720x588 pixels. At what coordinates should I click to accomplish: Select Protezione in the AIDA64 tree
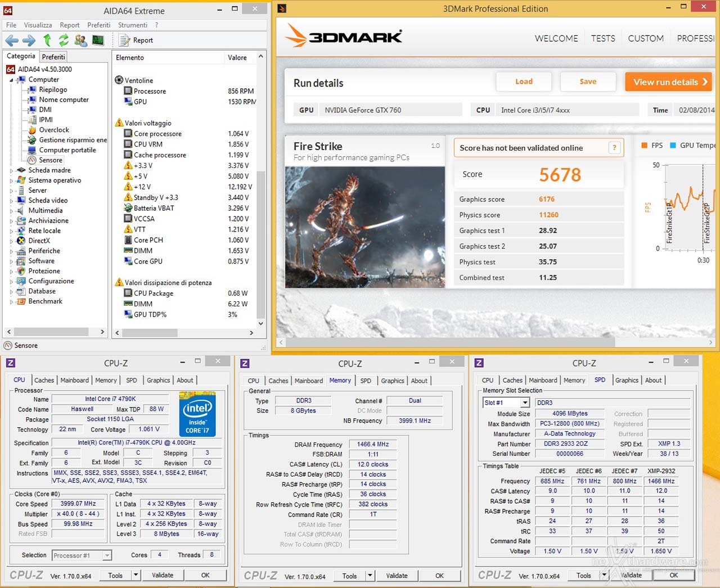(44, 271)
